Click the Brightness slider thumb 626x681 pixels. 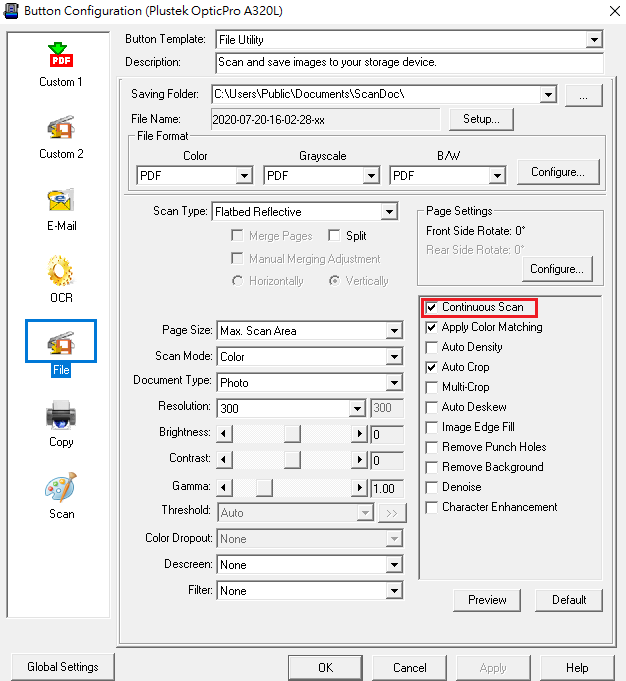coord(292,433)
